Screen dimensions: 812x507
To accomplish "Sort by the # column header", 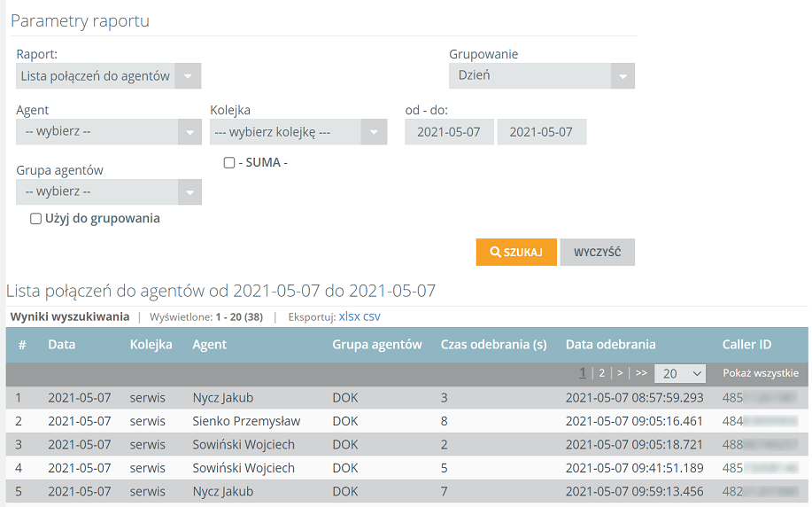I will tap(22, 345).
